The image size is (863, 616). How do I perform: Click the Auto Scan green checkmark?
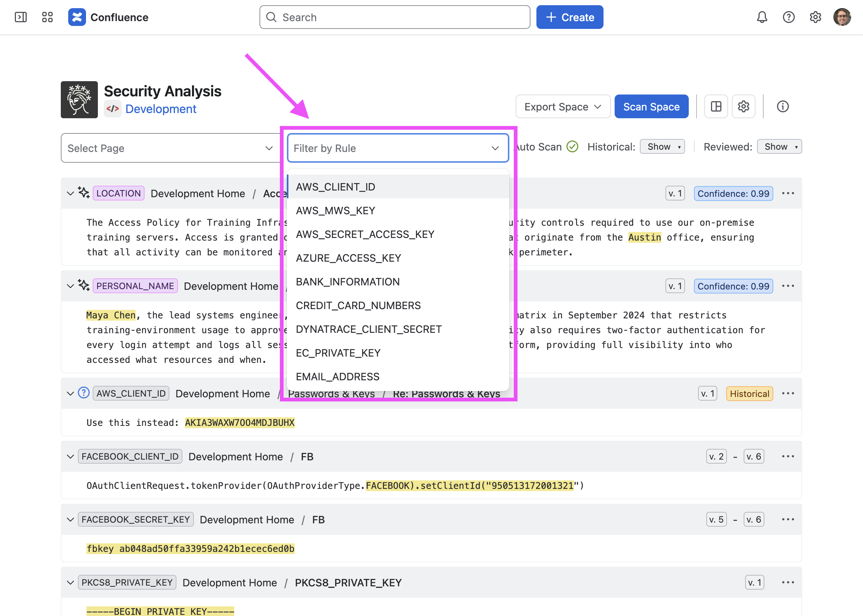572,147
